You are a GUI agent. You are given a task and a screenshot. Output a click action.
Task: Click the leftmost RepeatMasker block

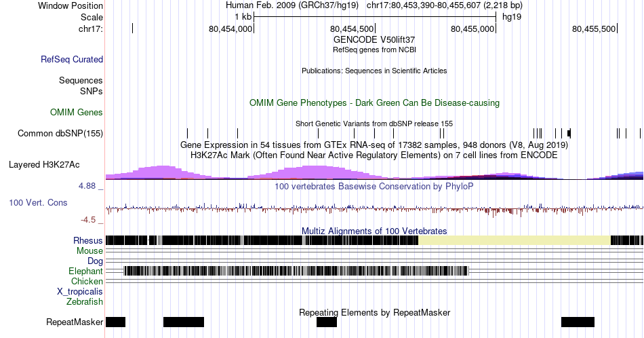(115, 322)
